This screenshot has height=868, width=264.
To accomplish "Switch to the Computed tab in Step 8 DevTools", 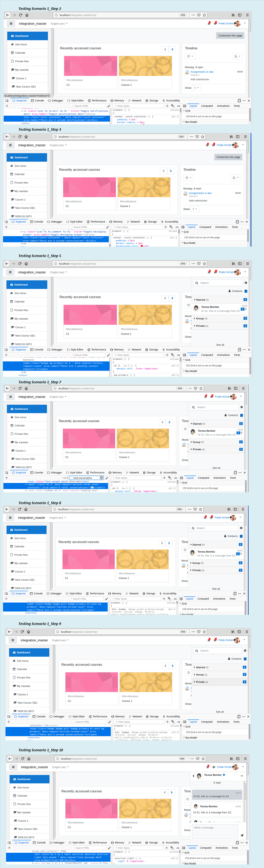I will click(203, 598).
